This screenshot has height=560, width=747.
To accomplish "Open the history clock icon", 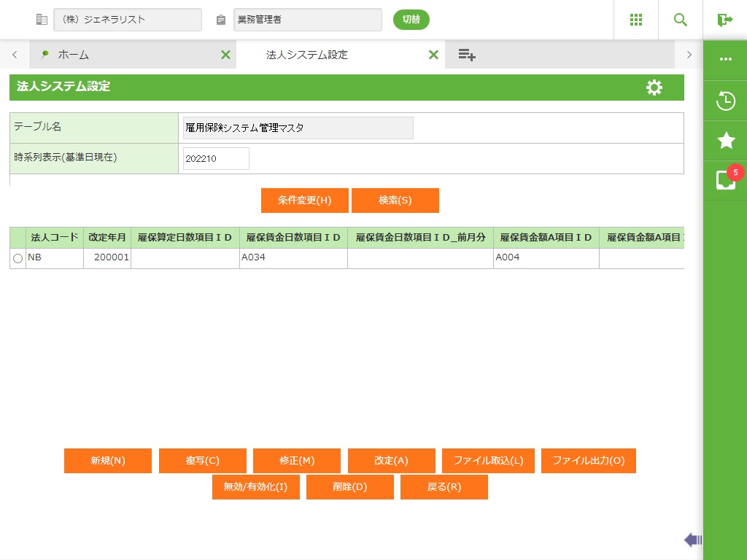I will point(725,101).
